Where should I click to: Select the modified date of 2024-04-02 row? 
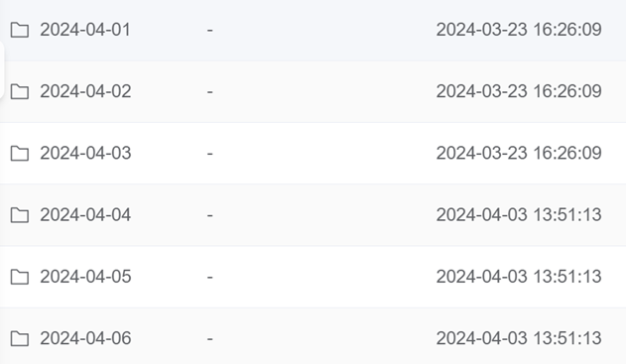coord(519,91)
